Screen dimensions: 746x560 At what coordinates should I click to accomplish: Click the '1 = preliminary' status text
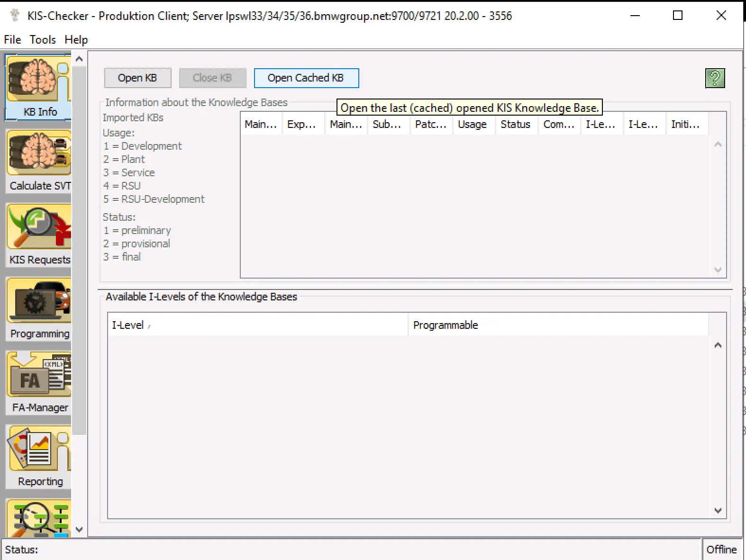point(137,230)
